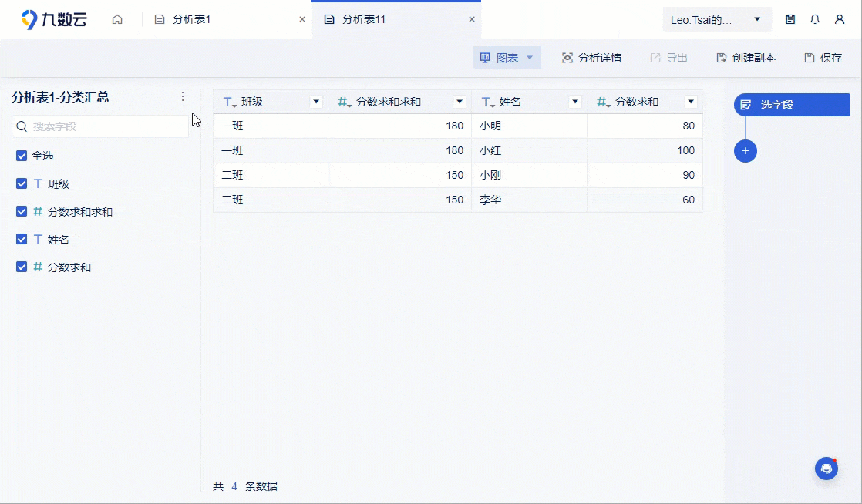Open the clipboard task list icon

[790, 18]
